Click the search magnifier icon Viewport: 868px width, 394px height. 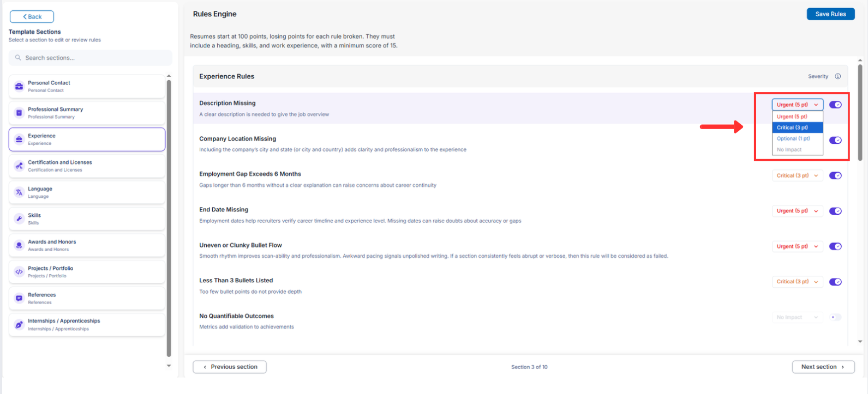click(18, 58)
